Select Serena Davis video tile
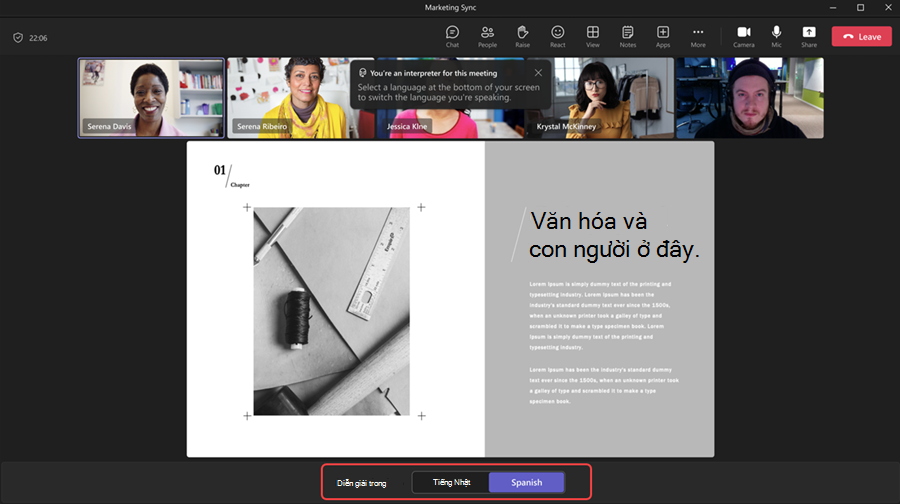The height and width of the screenshot is (504, 900). (151, 98)
